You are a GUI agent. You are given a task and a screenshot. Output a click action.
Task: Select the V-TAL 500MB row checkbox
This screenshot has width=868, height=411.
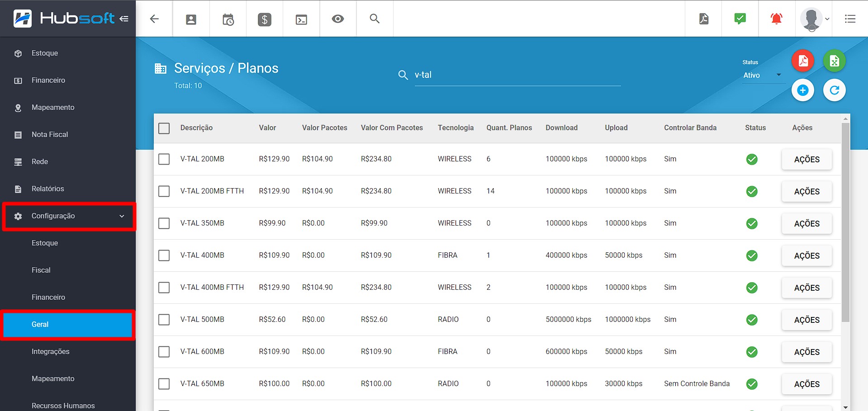tap(164, 320)
